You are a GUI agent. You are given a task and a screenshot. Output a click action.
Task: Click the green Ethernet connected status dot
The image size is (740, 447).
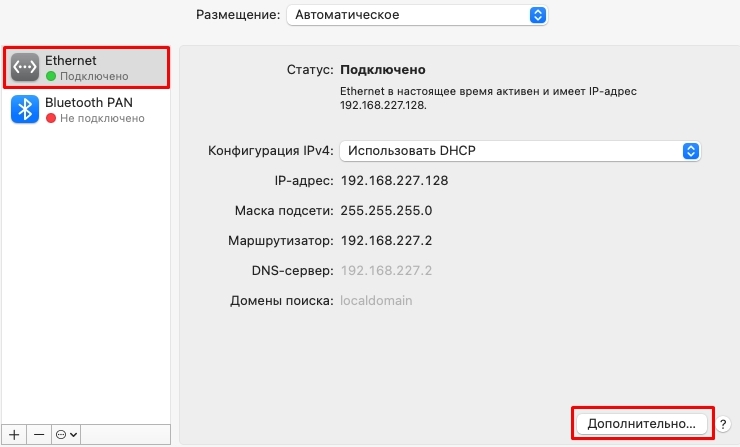point(51,76)
